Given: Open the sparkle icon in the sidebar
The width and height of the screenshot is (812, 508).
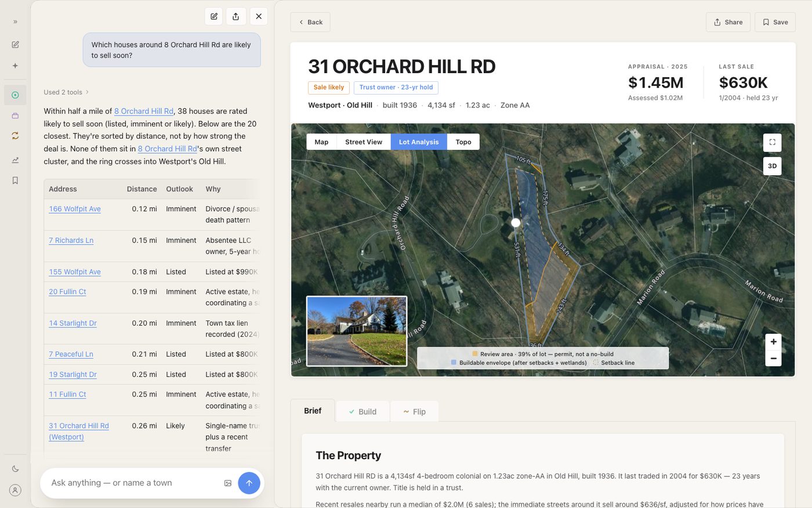Looking at the screenshot, I should 15,66.
